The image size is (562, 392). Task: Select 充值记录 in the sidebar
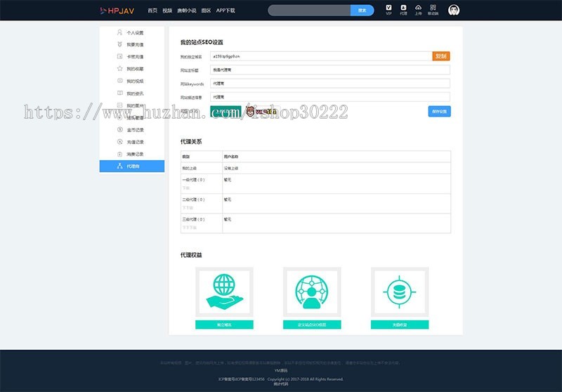coord(132,142)
